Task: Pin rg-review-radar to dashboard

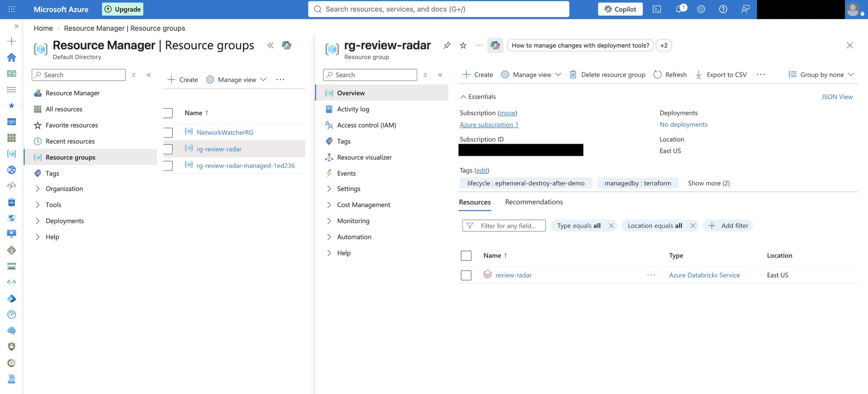Action: click(447, 45)
